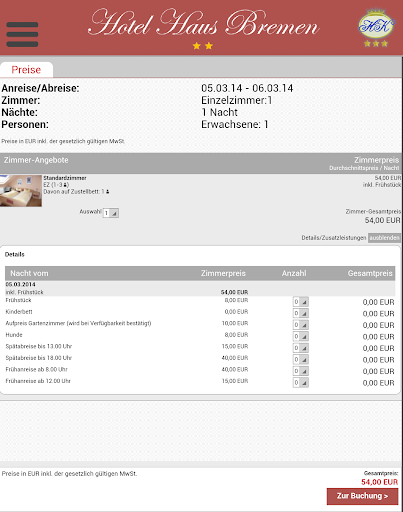The width and height of the screenshot is (403, 512).
Task: Open the hamburger menu icon
Action: click(x=22, y=34)
